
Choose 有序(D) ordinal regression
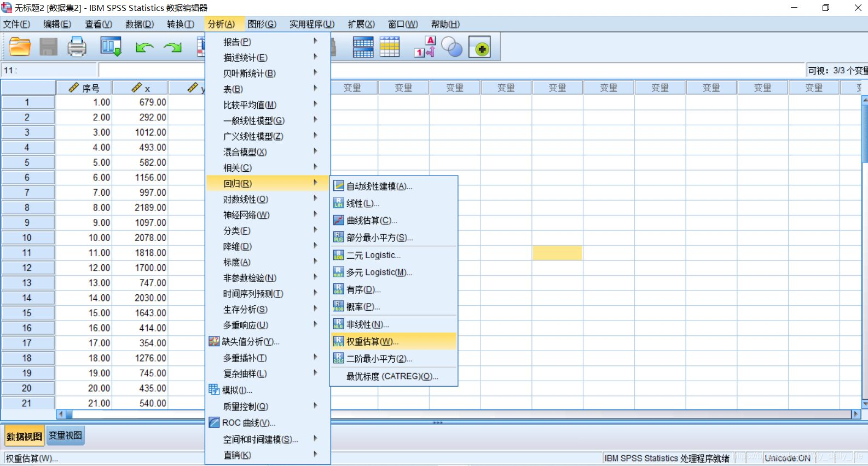(394, 289)
